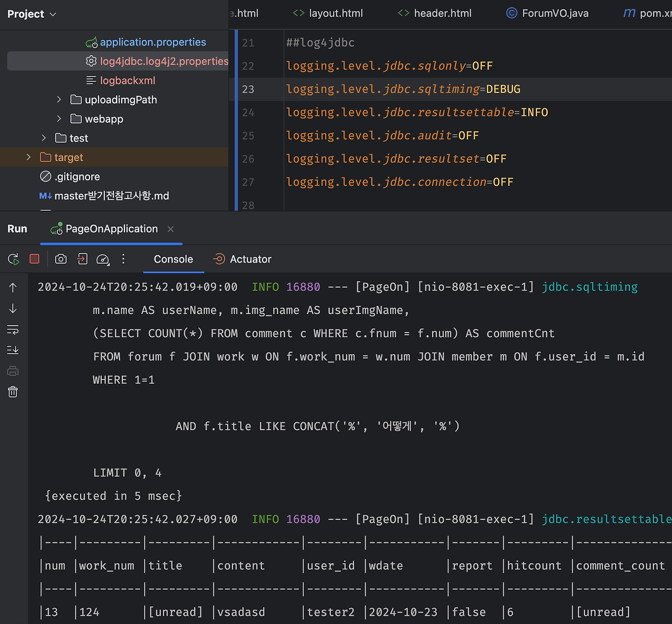Click the jdbc.sqltiming logger link in console
The height and width of the screenshot is (624, 672).
[590, 287]
